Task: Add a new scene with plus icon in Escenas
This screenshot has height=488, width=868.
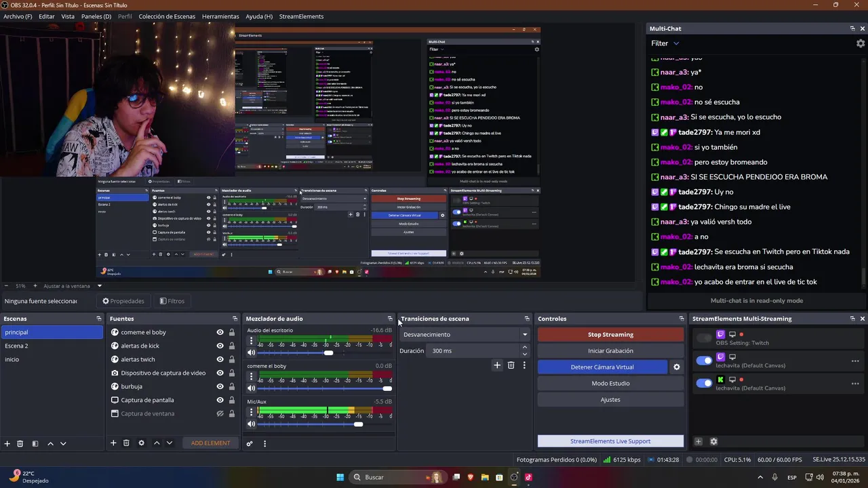Action: point(7,443)
